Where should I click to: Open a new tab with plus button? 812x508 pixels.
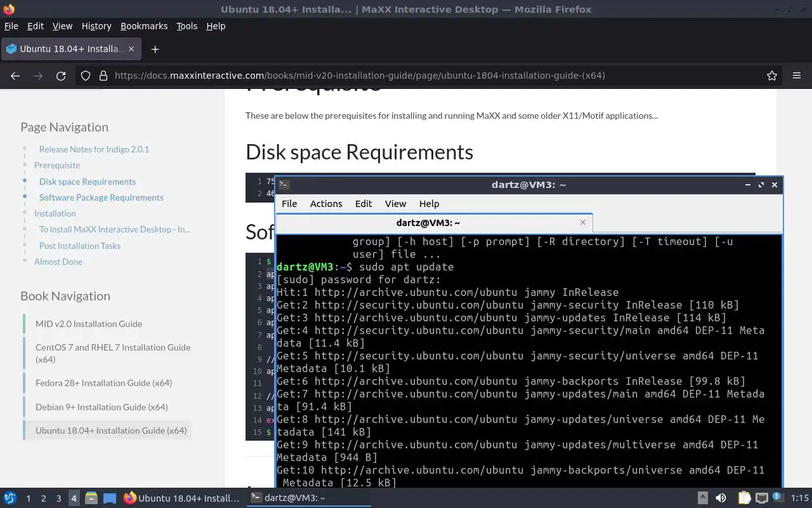155,49
